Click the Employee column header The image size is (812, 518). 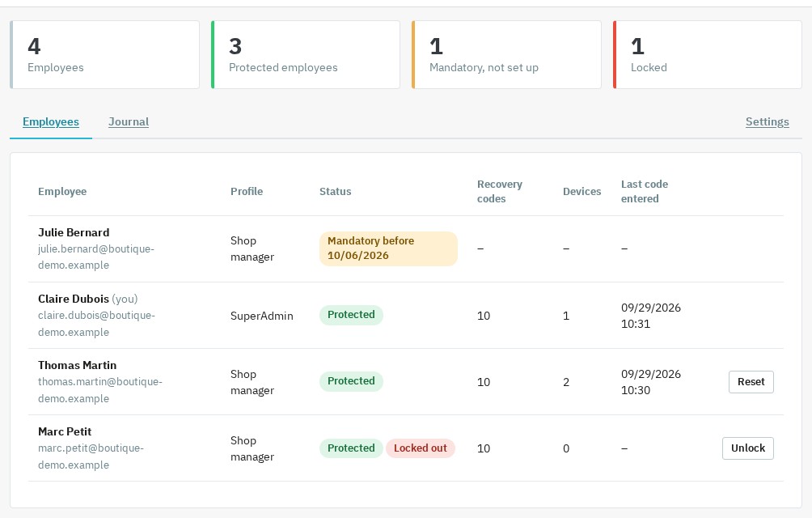coord(62,191)
